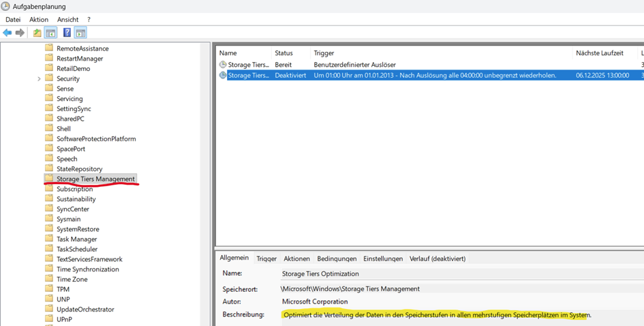The height and width of the screenshot is (326, 644).
Task: Click the Microsoft Corporation author value
Action: tap(315, 301)
